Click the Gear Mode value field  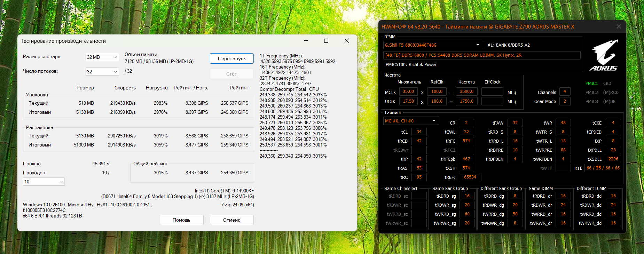tap(565, 101)
